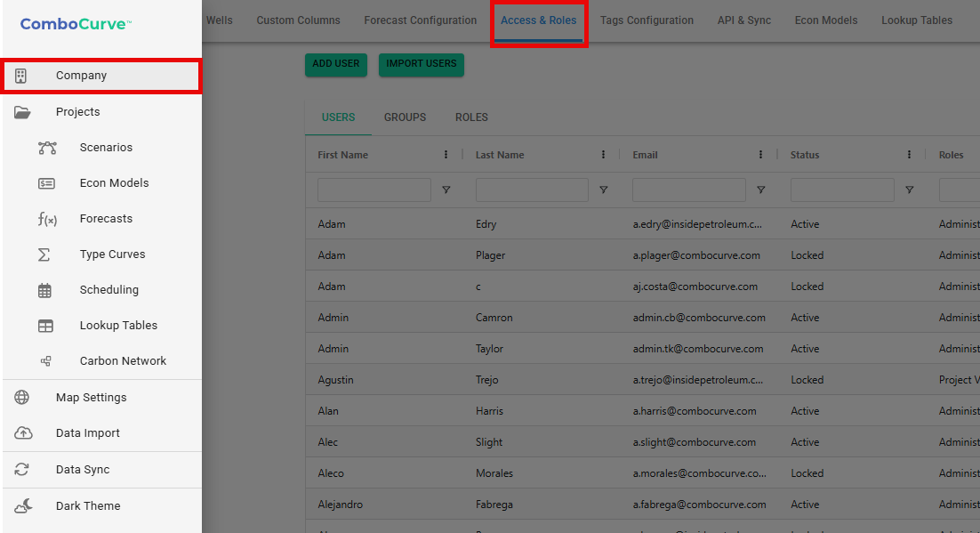Click the Email filter text field

point(688,190)
